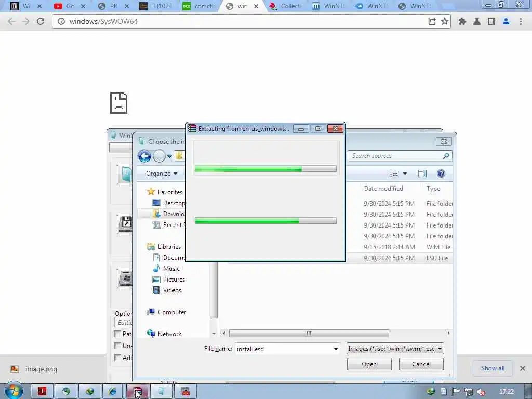Select Favorites in navigation pane
532x399 pixels.
[165, 192]
